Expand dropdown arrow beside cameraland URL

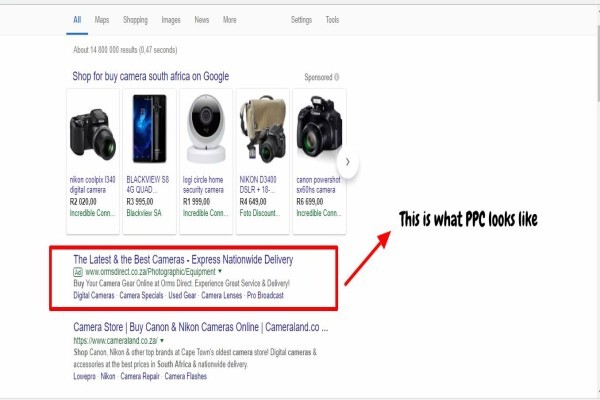162,340
